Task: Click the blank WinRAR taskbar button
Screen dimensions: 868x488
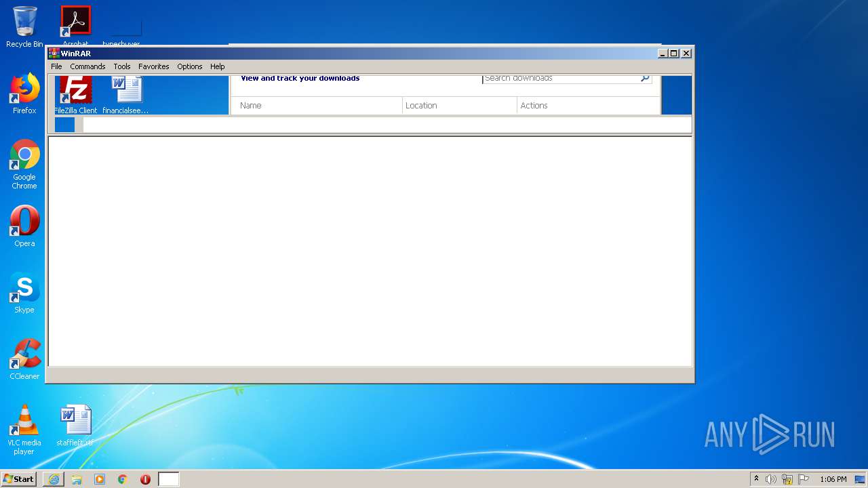Action: click(169, 479)
